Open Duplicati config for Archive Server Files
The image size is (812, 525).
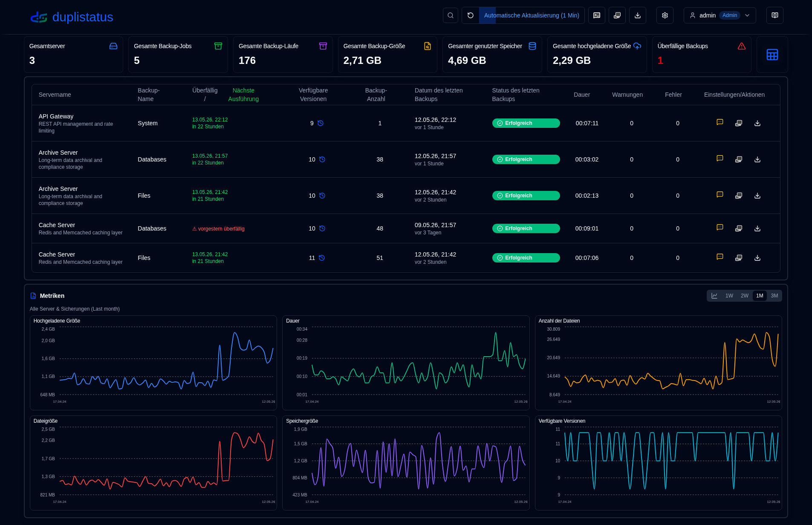(739, 196)
